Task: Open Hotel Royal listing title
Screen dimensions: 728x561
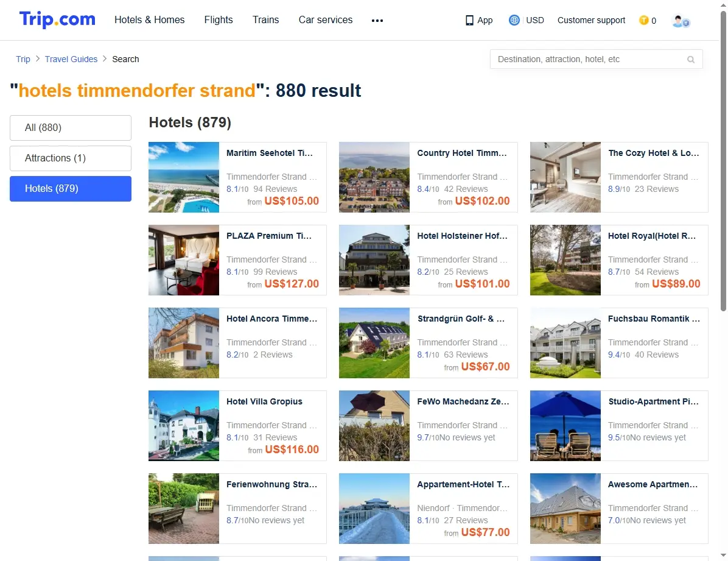Action: pyautogui.click(x=652, y=236)
